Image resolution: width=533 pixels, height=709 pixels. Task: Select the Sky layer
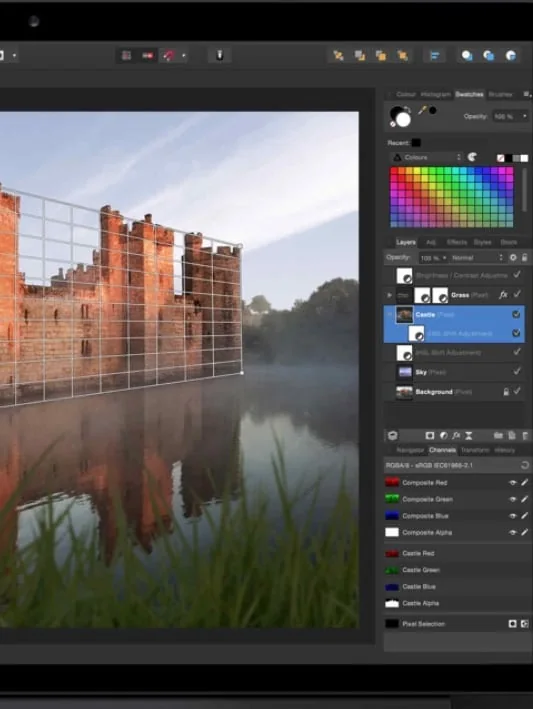click(x=454, y=372)
